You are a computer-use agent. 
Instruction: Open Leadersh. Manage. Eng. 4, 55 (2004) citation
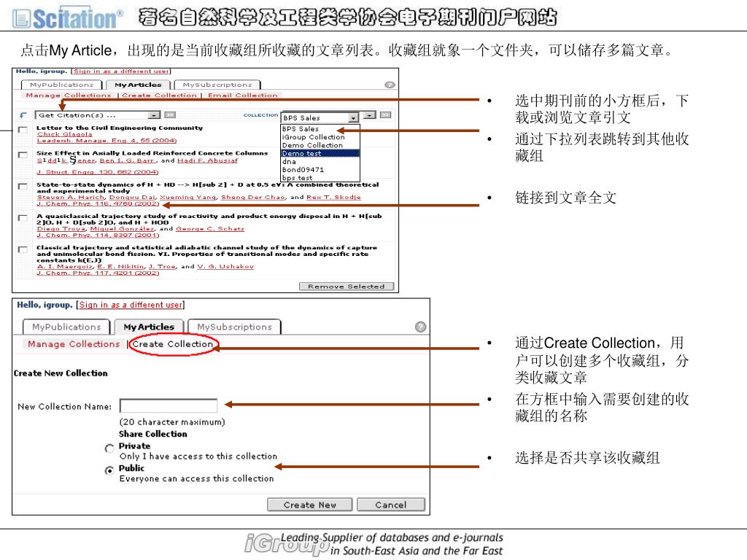pos(107,141)
